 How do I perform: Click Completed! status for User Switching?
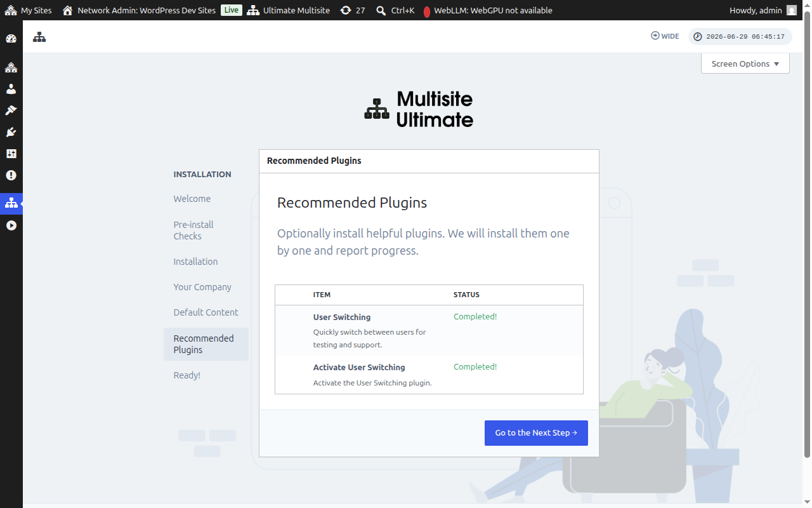pos(475,316)
